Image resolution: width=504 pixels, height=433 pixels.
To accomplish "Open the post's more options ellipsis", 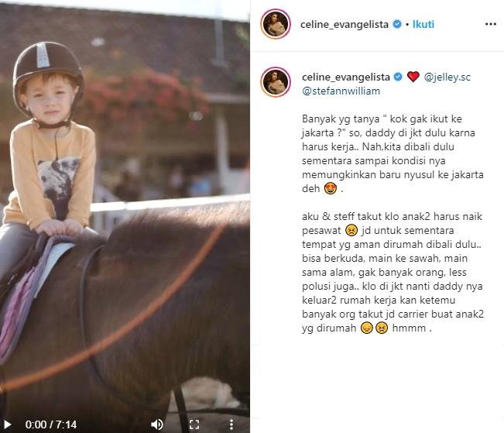I will [491, 24].
